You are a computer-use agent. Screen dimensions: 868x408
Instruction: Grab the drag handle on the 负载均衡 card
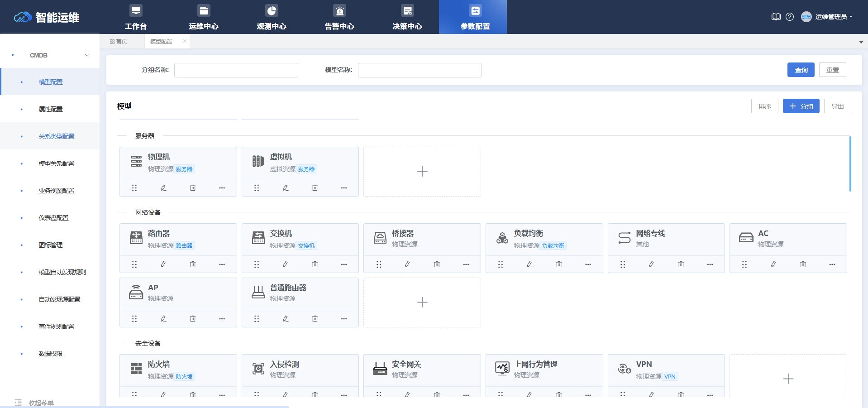tap(501, 264)
